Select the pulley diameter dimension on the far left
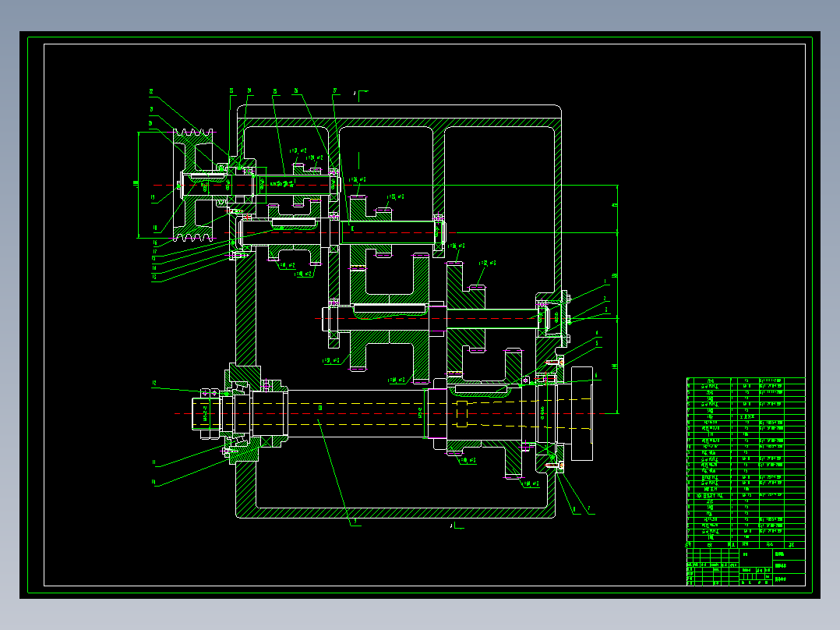840x630 pixels. (137, 185)
